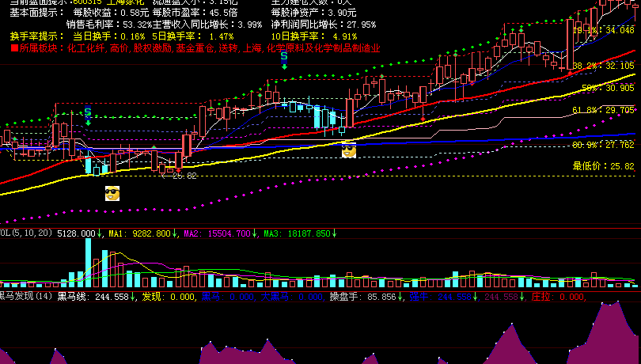Click the green S signal above the chart peak
The width and height of the screenshot is (641, 364).
pos(284,59)
